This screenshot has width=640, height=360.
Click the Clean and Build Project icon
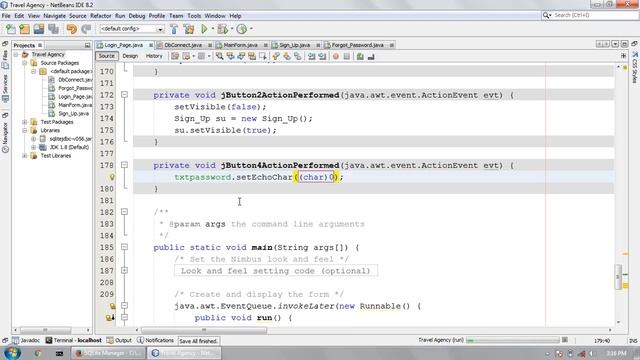pos(189,29)
